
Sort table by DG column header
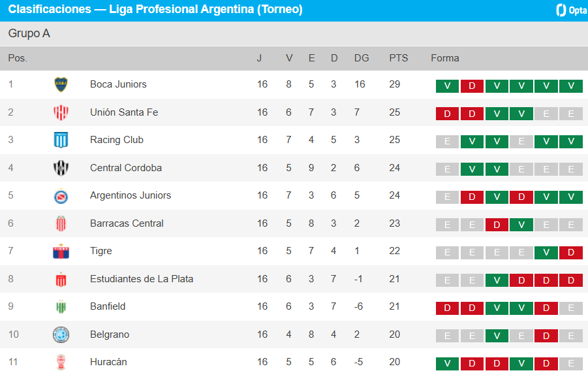pos(361,58)
